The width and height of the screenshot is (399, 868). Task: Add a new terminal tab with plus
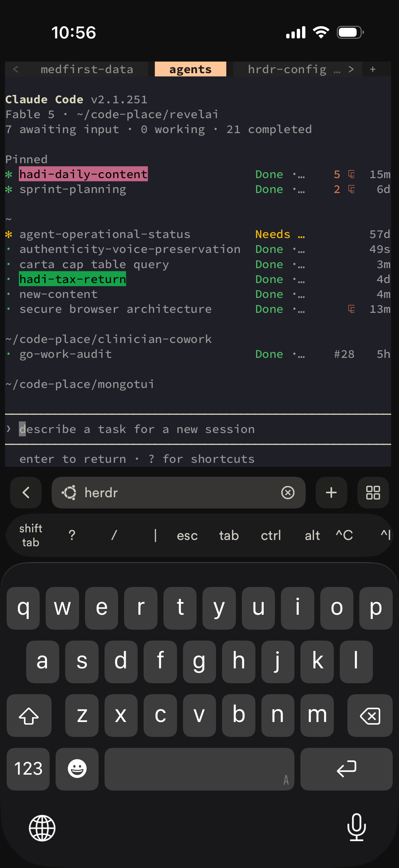click(373, 69)
